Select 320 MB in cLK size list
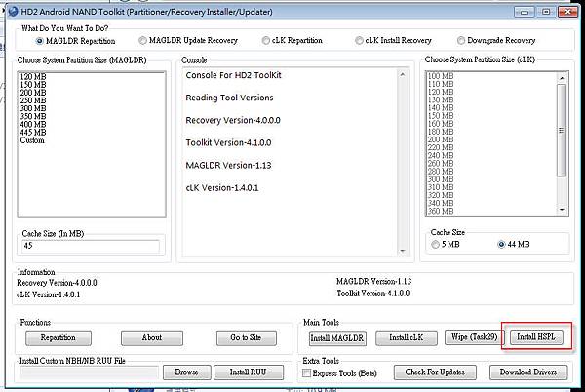Viewport: 585px width, 392px height. click(x=441, y=195)
